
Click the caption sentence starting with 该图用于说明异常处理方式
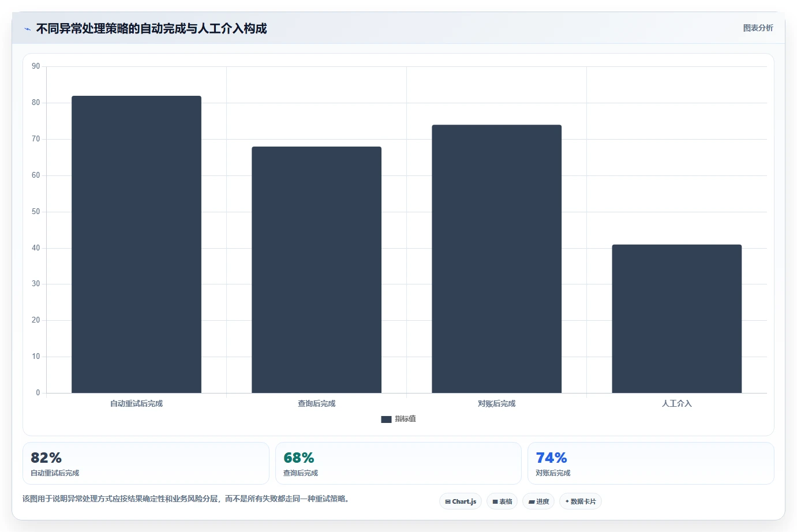point(187,499)
